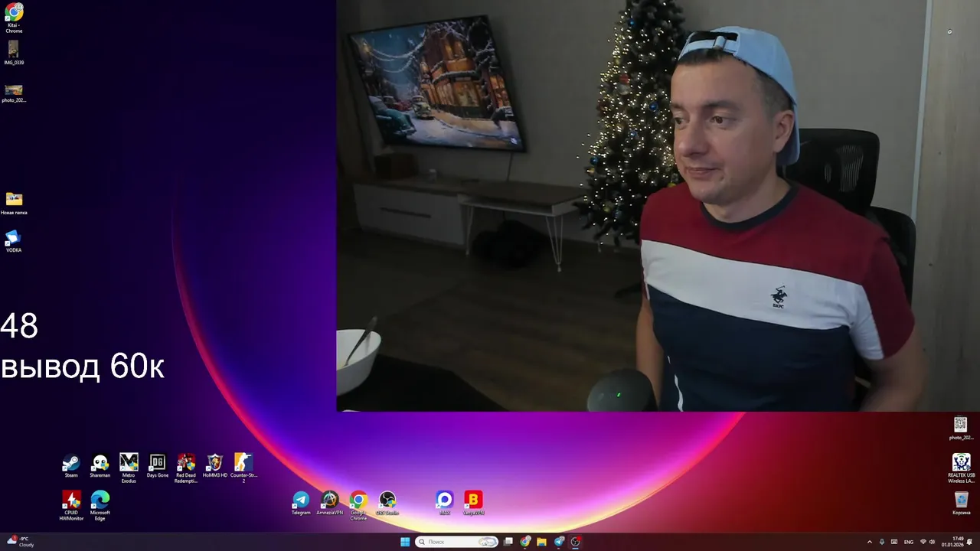
Task: Launch Steam from the desktop
Action: pyautogui.click(x=71, y=466)
